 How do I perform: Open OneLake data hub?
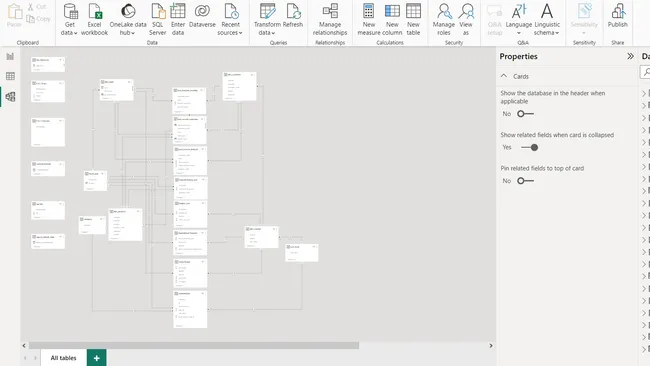128,19
